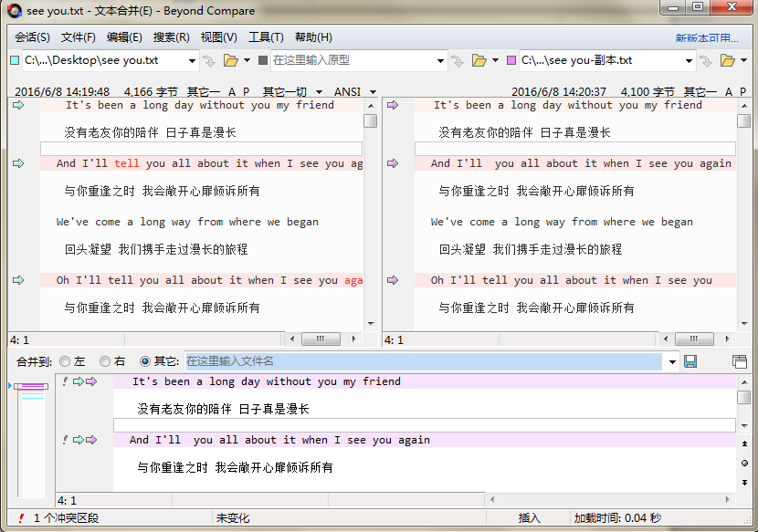Image resolution: width=758 pixels, height=532 pixels.
Task: Open the browse folder icon for center file
Action: point(479,61)
